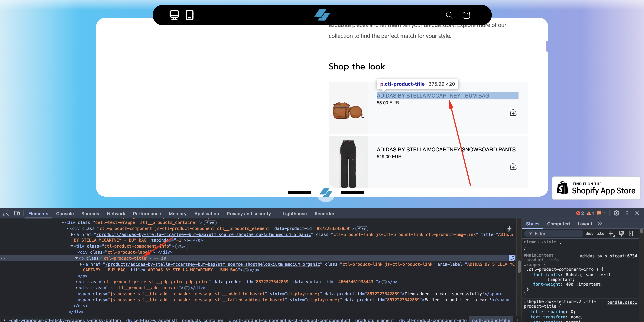Click Find it on Shopify App Store

(x=596, y=188)
